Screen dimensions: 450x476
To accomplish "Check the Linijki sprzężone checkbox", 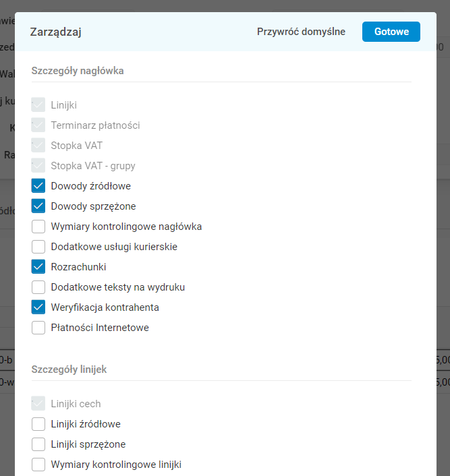I will pos(38,444).
